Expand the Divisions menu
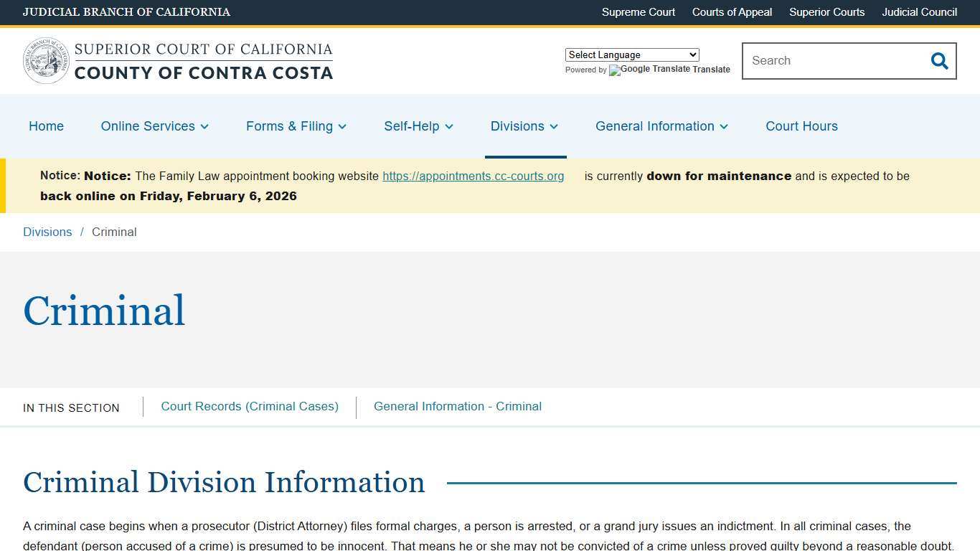 pos(524,126)
